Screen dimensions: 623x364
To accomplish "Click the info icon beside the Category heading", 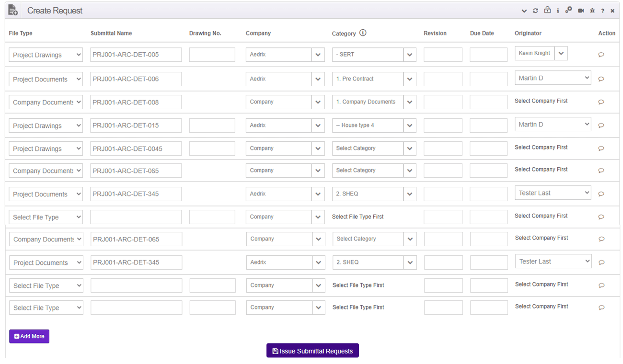I will point(363,33).
